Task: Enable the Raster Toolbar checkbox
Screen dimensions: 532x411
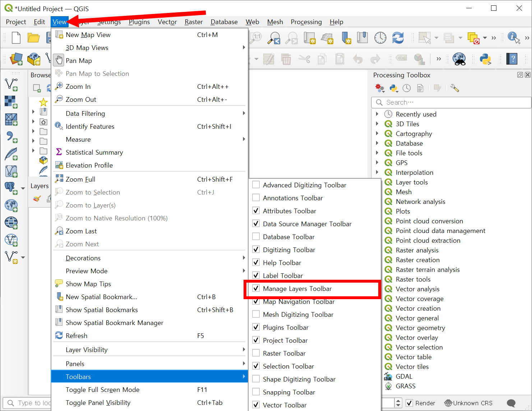Action: (x=256, y=353)
